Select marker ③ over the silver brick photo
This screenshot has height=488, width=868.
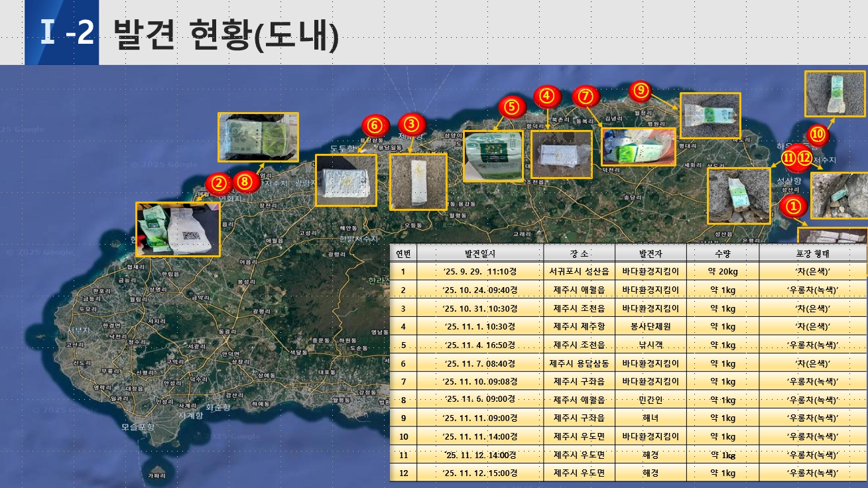coord(410,123)
